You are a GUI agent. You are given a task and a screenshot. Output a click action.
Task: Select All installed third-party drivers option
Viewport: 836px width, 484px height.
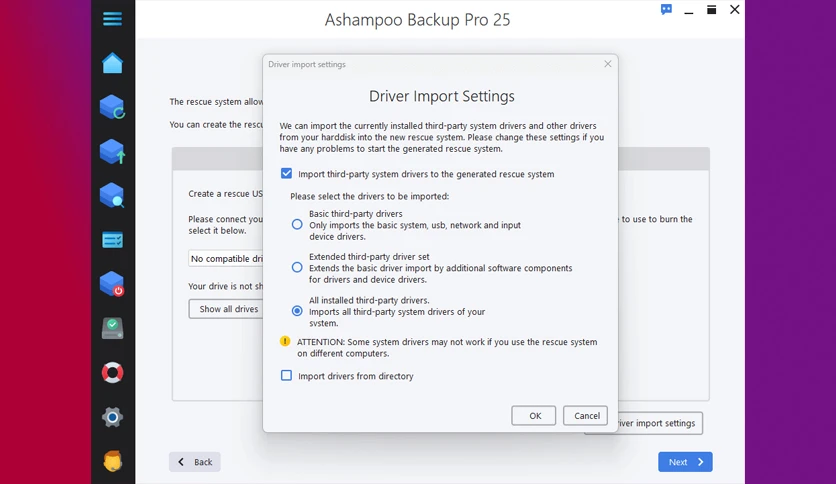(297, 311)
